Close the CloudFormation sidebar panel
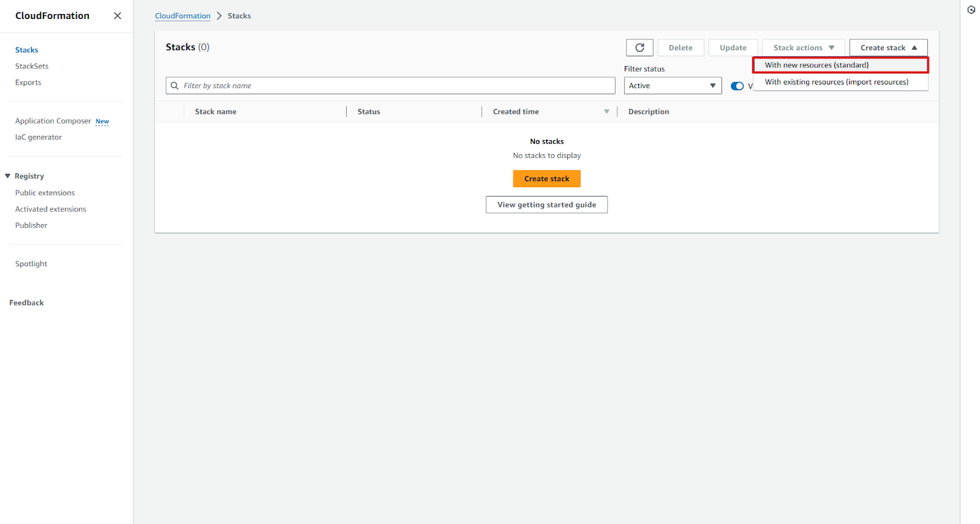Screen dimensions: 980x524 point(118,16)
